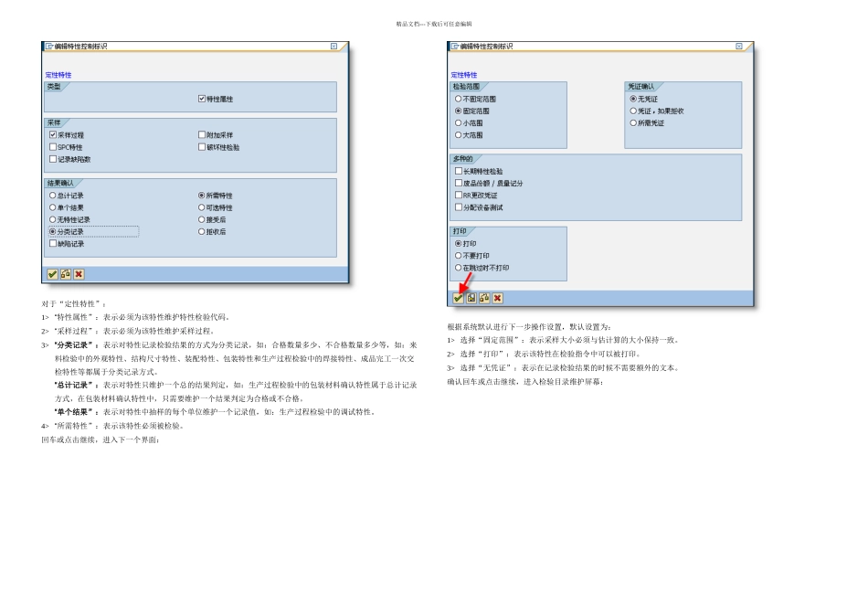Click line 根据系统默认进行下一步操作设置
The image size is (868, 614).
(529, 327)
